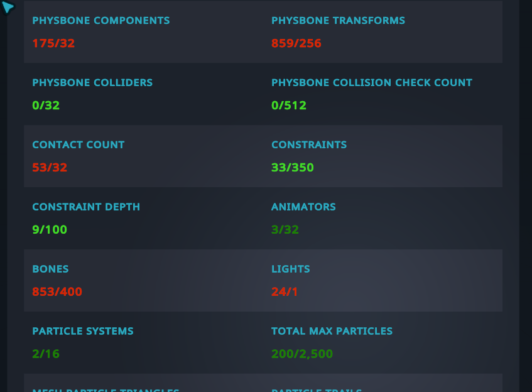The width and height of the screenshot is (532, 392).
Task: Select the PHYSBONE TRANSFORMS label
Action: pos(339,21)
